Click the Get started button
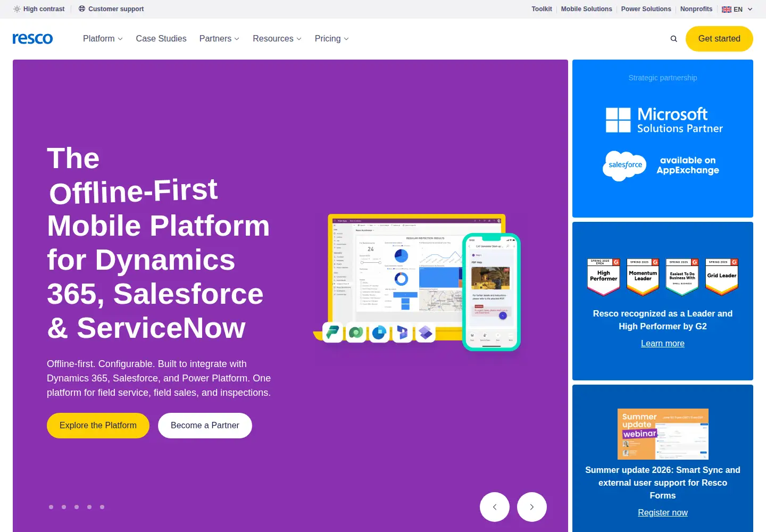Screen dimensions: 766x532 (719, 39)
